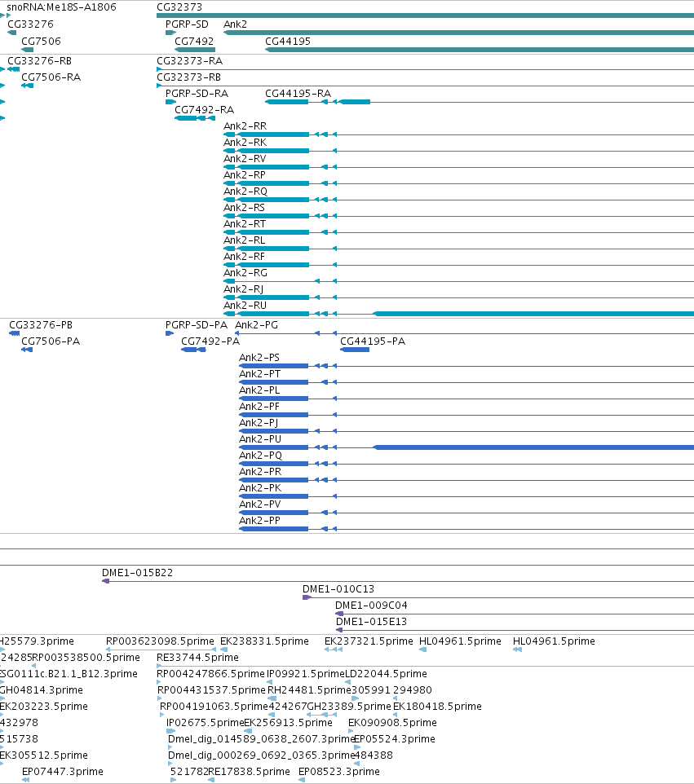Select the CG7492 gene label
This screenshot has width=694, height=784.
tap(194, 41)
